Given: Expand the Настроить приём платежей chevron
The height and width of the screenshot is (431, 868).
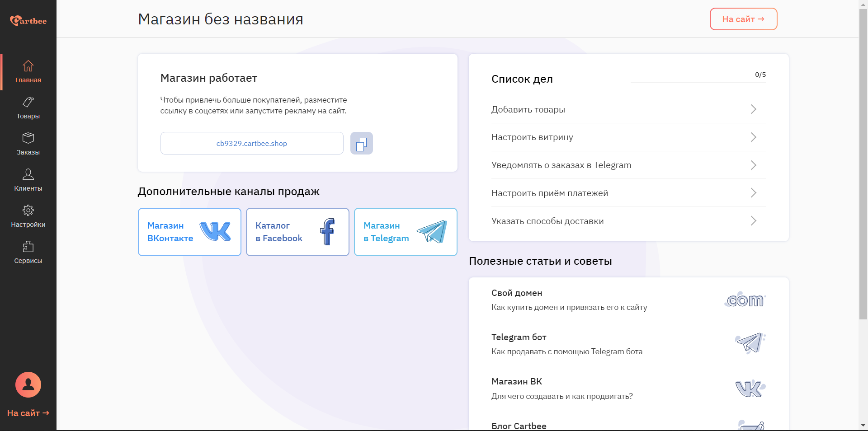Looking at the screenshot, I should [754, 193].
